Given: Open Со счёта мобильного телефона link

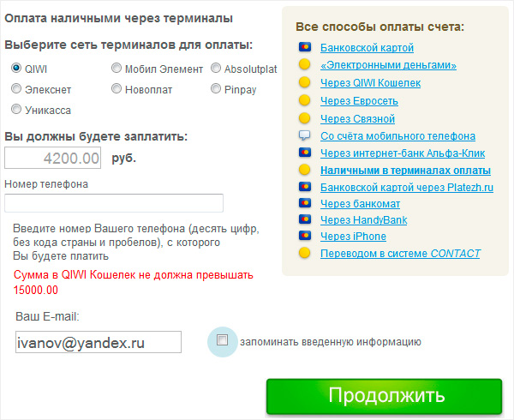Looking at the screenshot, I should tap(398, 136).
